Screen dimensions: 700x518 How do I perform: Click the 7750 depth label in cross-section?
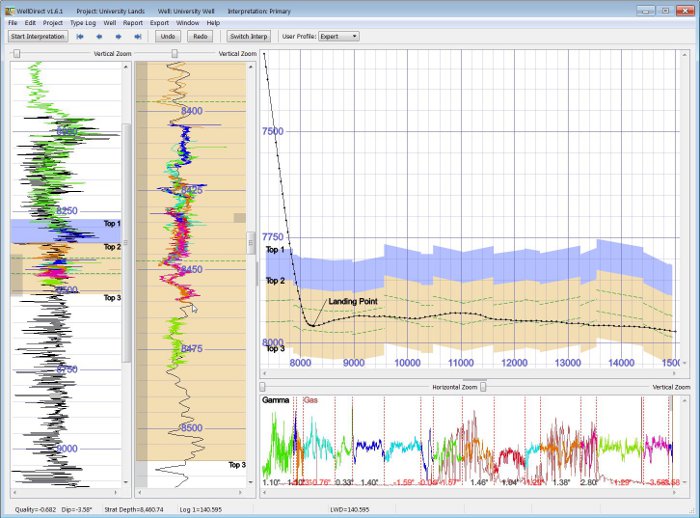pos(273,237)
